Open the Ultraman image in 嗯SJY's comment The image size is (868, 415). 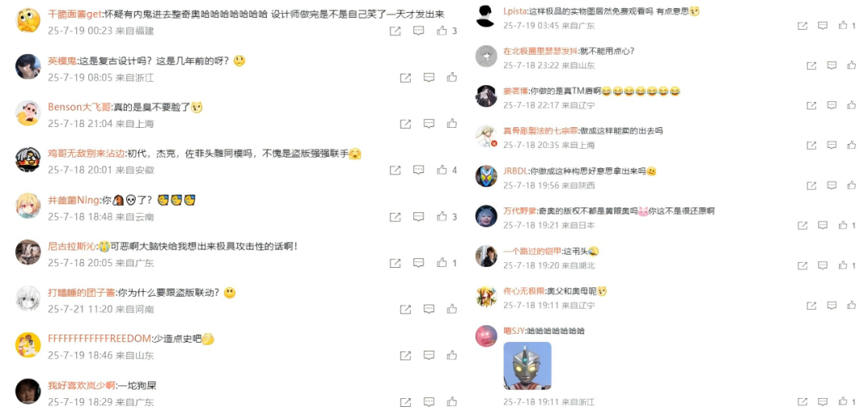tap(527, 366)
